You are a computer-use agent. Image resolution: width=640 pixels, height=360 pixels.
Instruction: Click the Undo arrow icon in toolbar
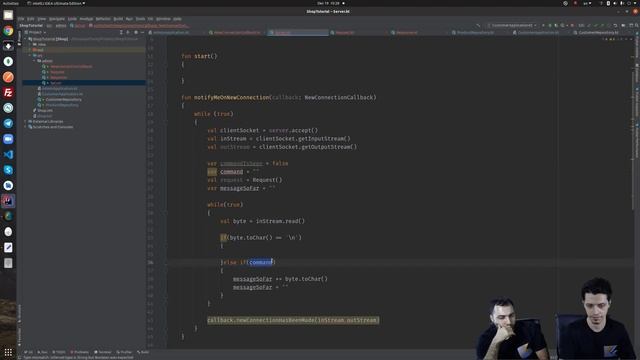[615, 25]
